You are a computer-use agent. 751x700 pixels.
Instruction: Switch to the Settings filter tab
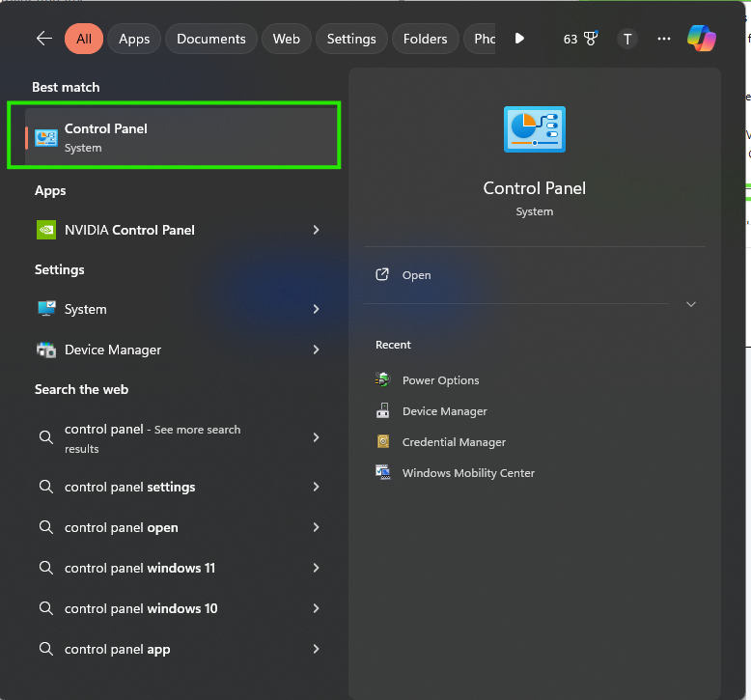pos(351,39)
